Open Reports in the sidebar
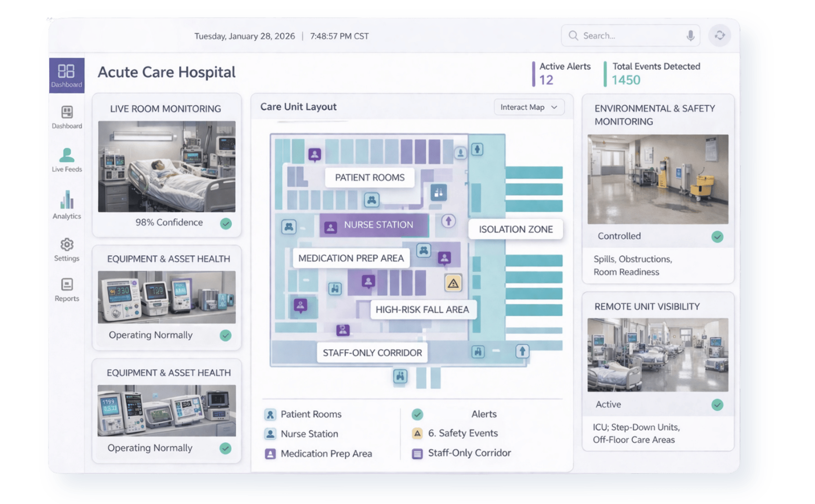815x504 pixels. click(67, 289)
